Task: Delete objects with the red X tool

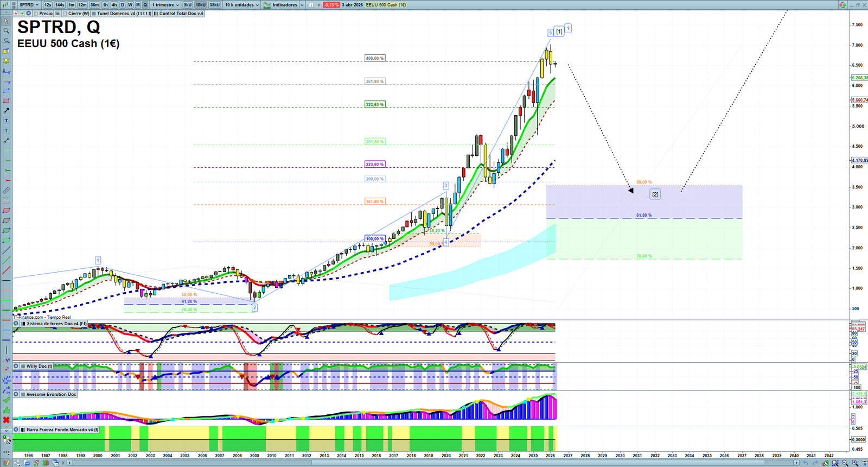Action: click(6, 420)
